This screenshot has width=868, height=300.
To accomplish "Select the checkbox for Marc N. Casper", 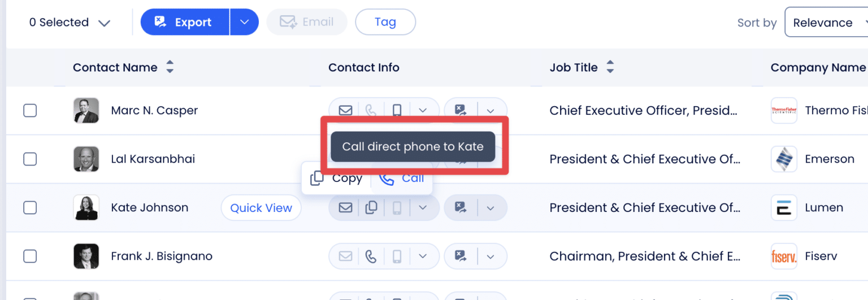I will pos(30,110).
